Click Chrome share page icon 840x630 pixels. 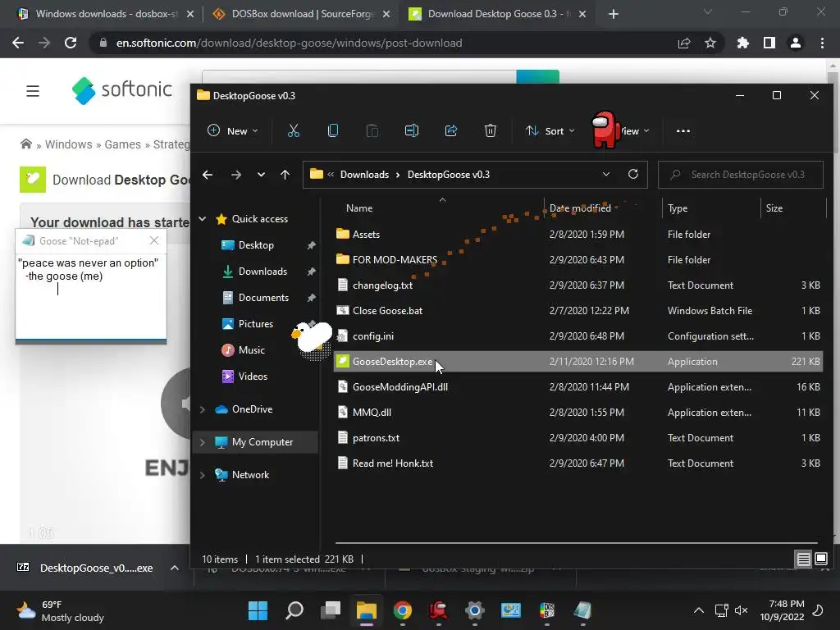[x=684, y=43]
